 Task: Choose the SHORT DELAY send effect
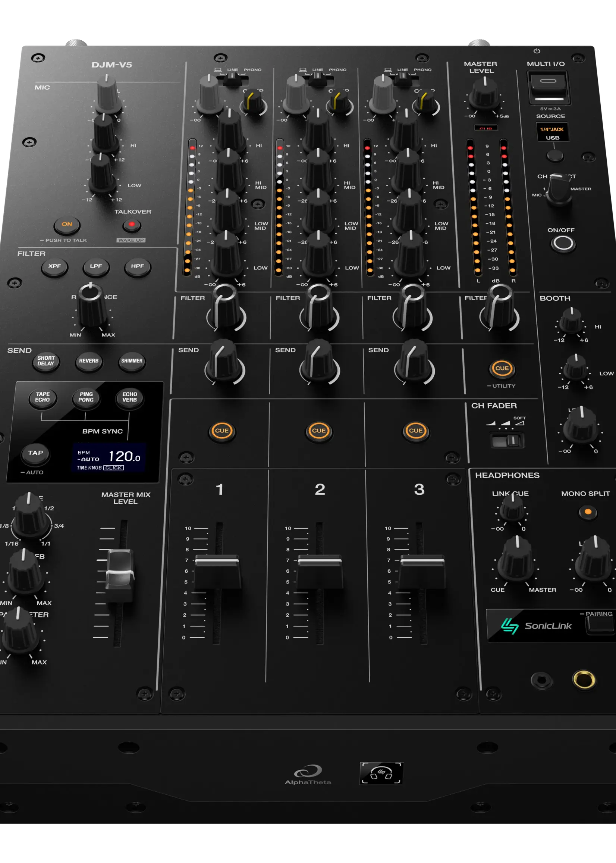tap(46, 361)
